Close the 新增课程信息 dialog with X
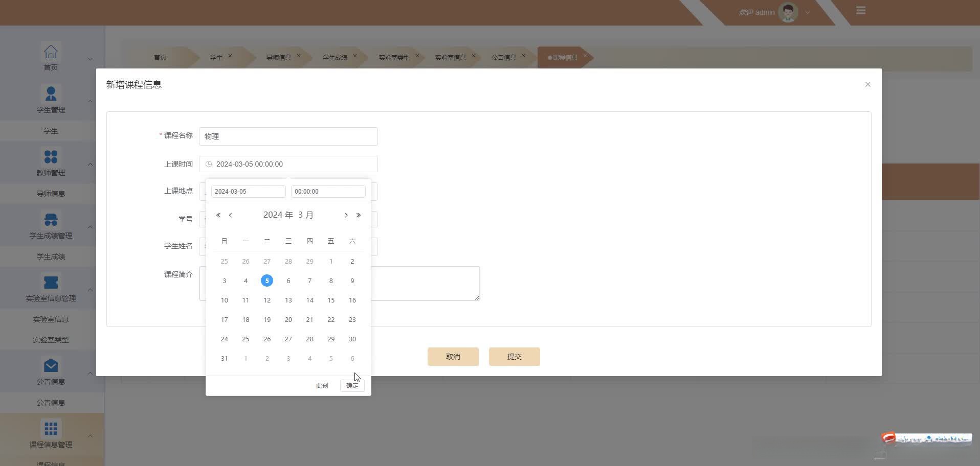 coord(867,84)
